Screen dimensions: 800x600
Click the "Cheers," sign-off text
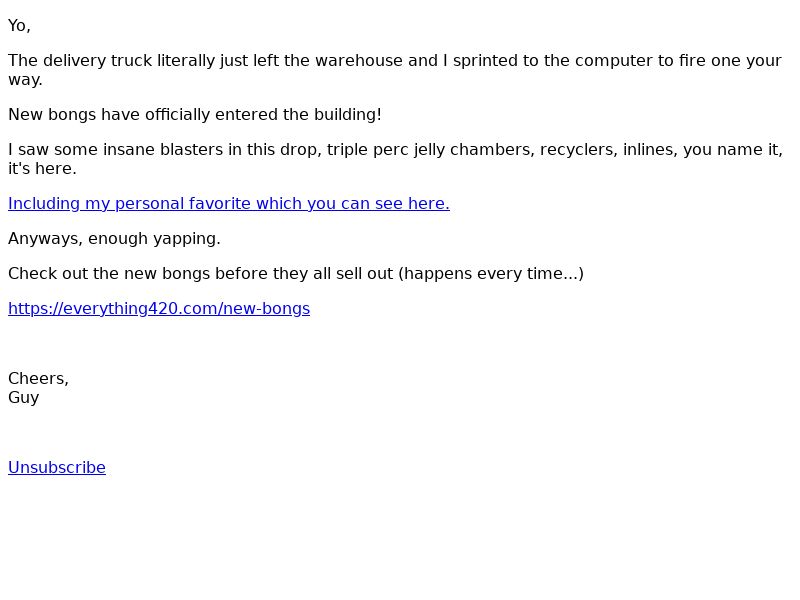point(38,379)
